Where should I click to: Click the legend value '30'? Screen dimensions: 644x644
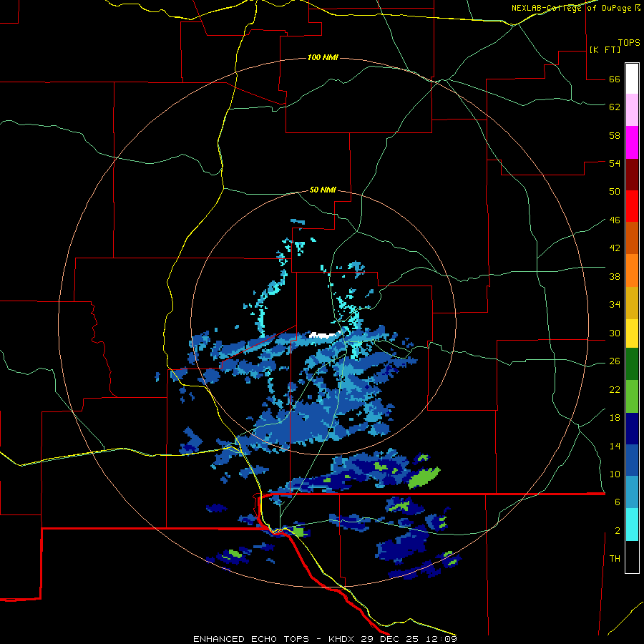coord(615,333)
